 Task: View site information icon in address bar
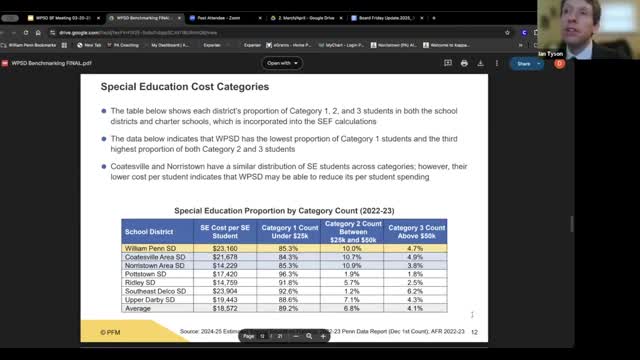click(x=52, y=33)
